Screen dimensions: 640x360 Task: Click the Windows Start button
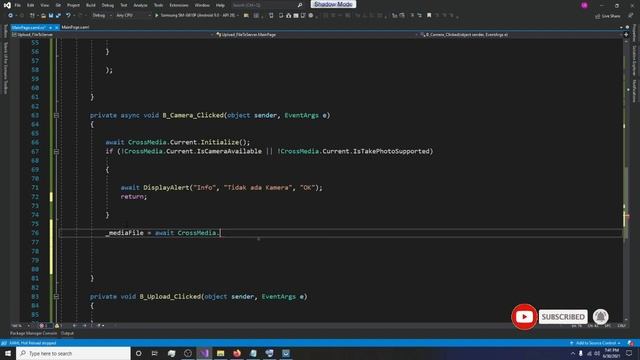click(x=8, y=353)
